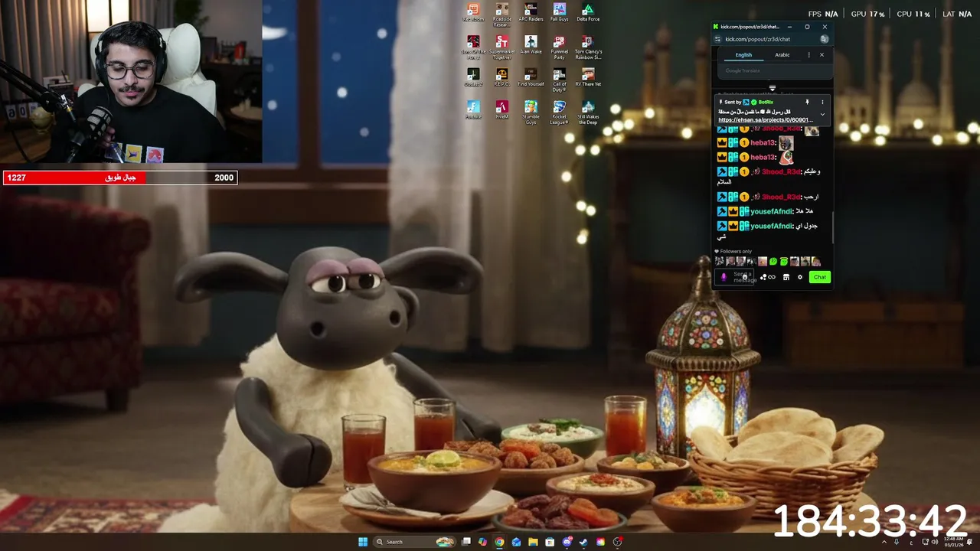Select the Delta Force desktop shortcut
980x551 pixels.
tap(588, 12)
